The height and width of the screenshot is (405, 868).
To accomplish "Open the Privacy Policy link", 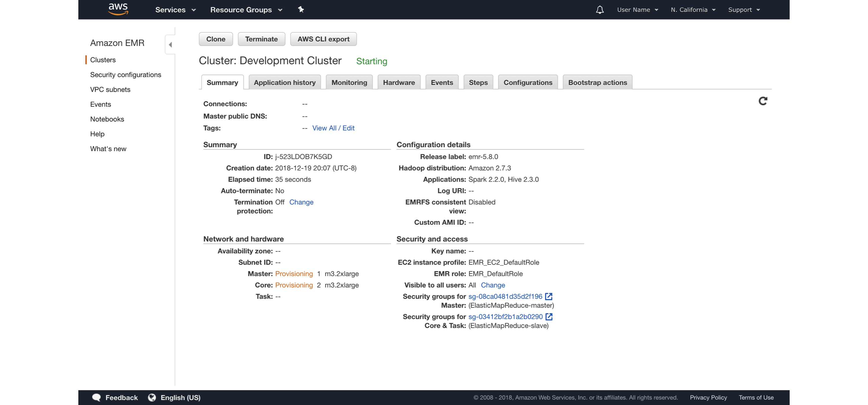I will pos(708,397).
